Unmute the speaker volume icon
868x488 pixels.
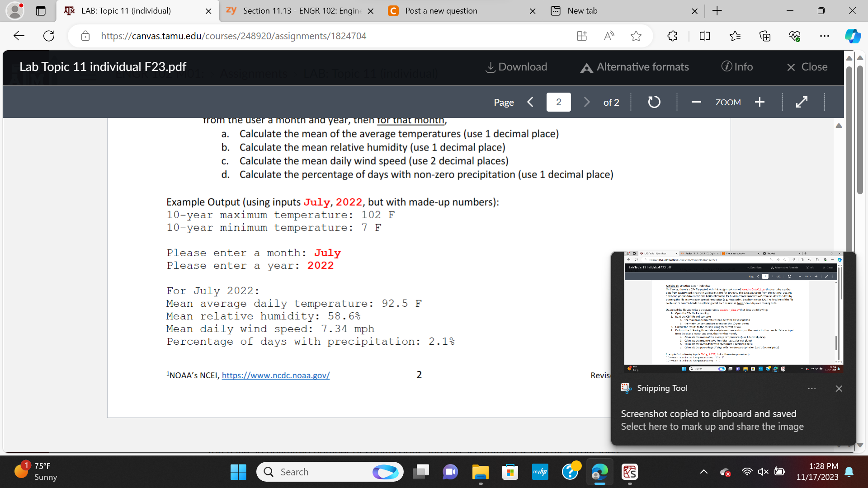coord(763,472)
